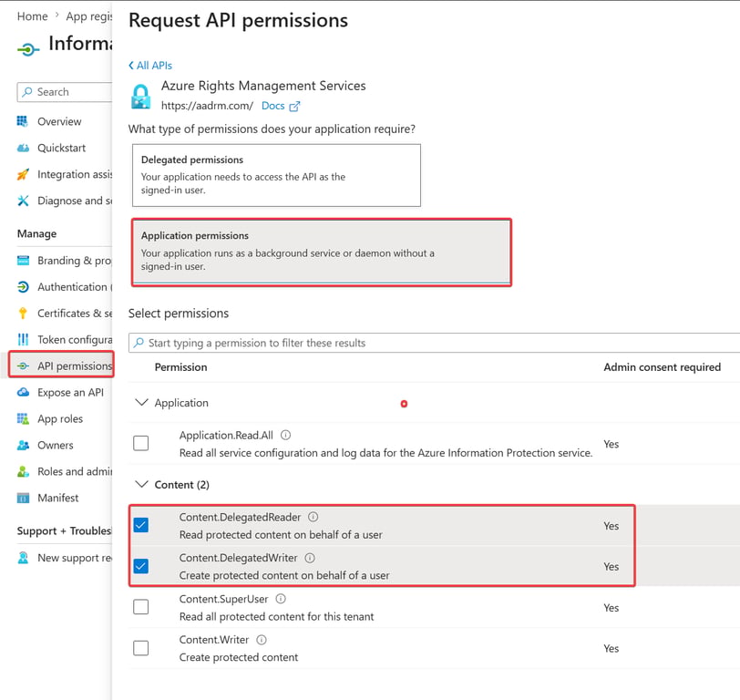The image size is (740, 700).
Task: Collapse the Application permission group chevron
Action: click(x=141, y=402)
